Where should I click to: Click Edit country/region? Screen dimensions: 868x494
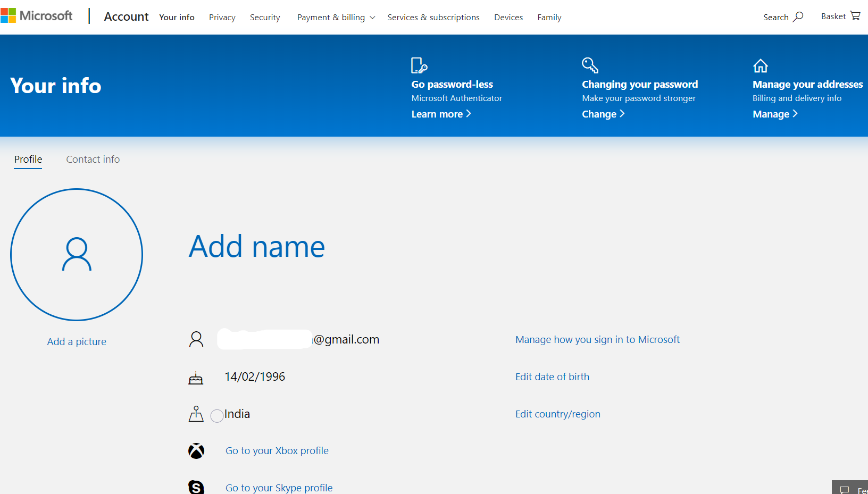pos(557,414)
